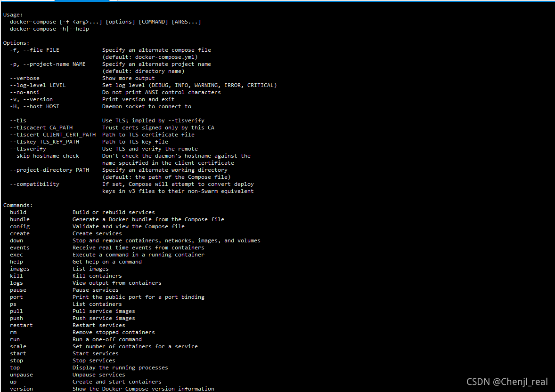555x392 pixels.
Task: Select the '--verbose' option
Action: point(25,79)
